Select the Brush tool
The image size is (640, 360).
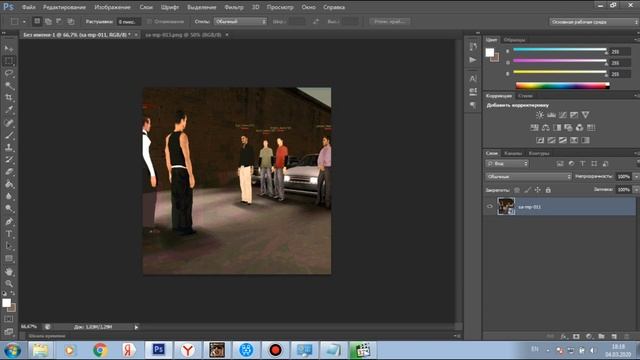coord(9,135)
